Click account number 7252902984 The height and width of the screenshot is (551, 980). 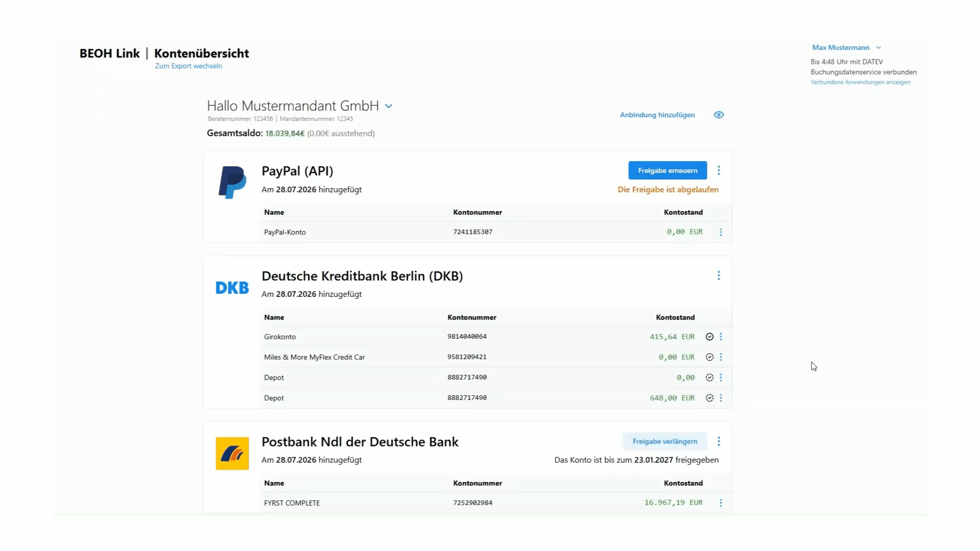pyautogui.click(x=473, y=503)
